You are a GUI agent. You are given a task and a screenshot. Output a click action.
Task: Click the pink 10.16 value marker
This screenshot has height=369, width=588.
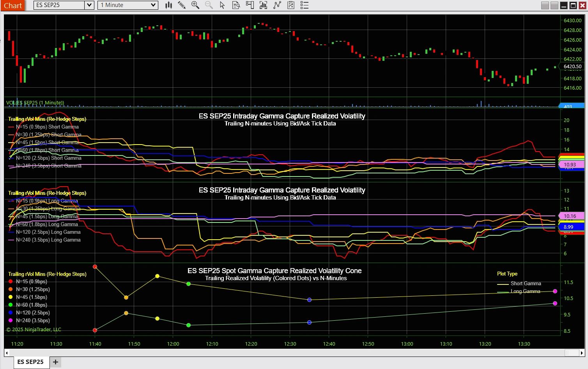coord(571,216)
